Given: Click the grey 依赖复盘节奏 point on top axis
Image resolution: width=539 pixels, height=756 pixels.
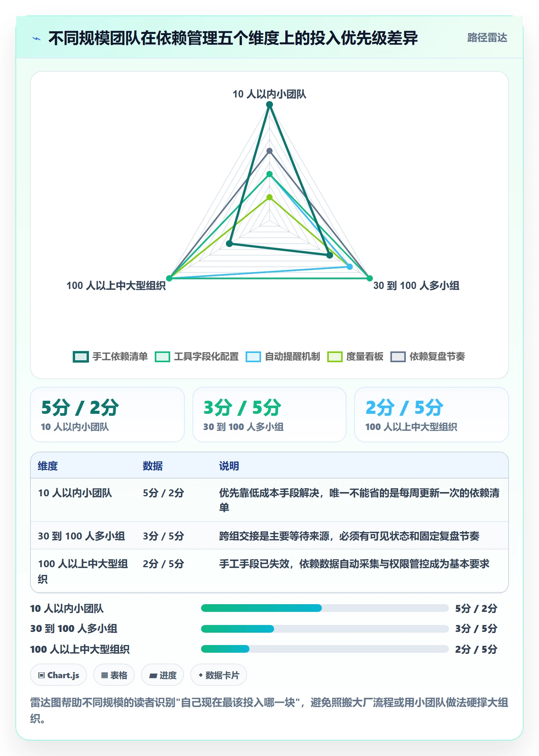Looking at the screenshot, I should coord(269,151).
